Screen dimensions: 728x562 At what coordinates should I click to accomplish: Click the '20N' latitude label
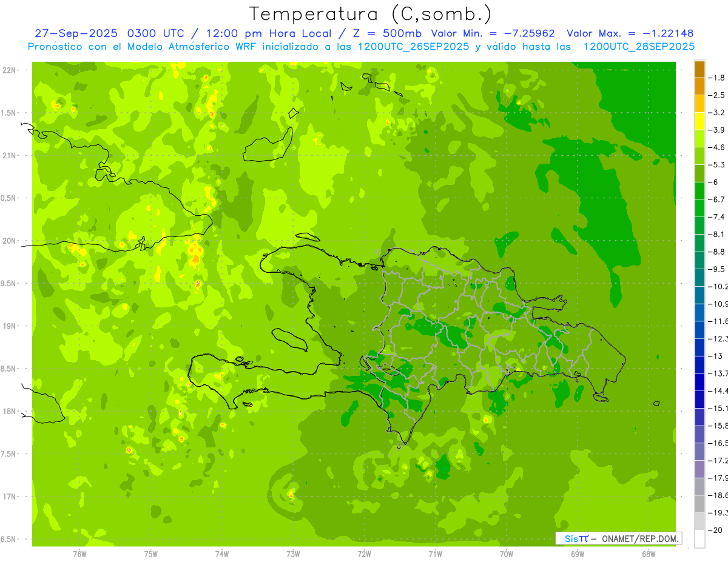[8, 241]
